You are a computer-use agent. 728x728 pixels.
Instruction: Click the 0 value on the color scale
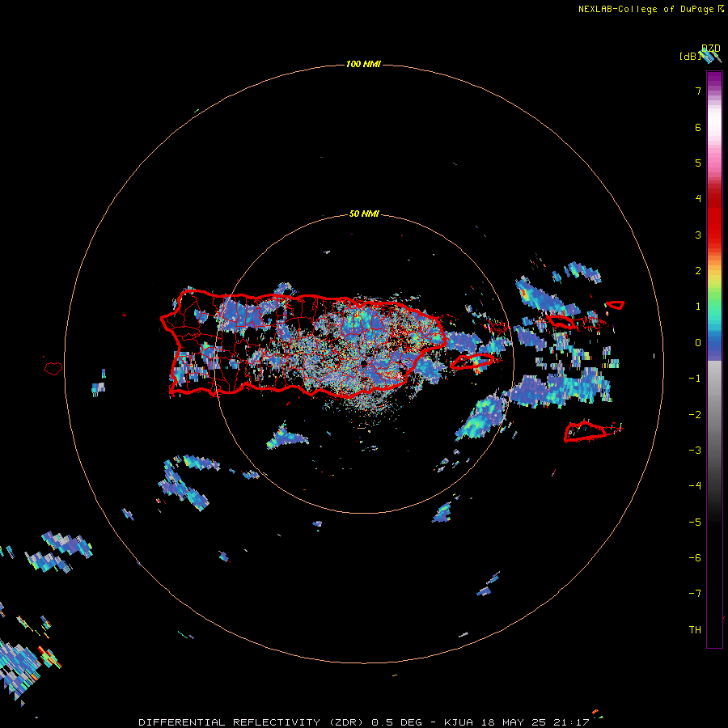tap(698, 343)
